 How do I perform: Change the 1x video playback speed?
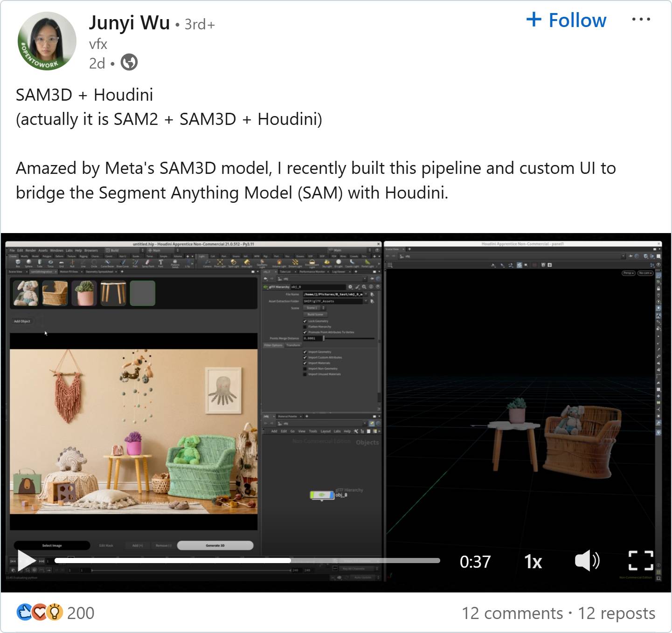coord(533,562)
